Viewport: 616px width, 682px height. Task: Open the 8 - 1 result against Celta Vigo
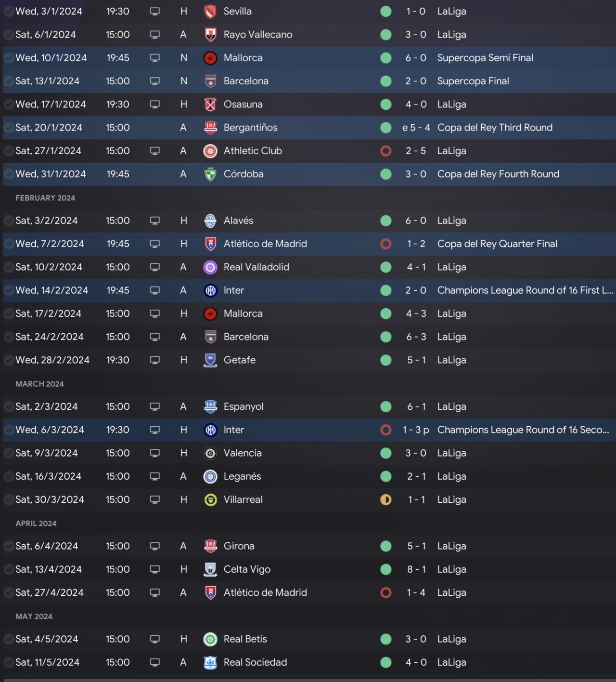416,569
